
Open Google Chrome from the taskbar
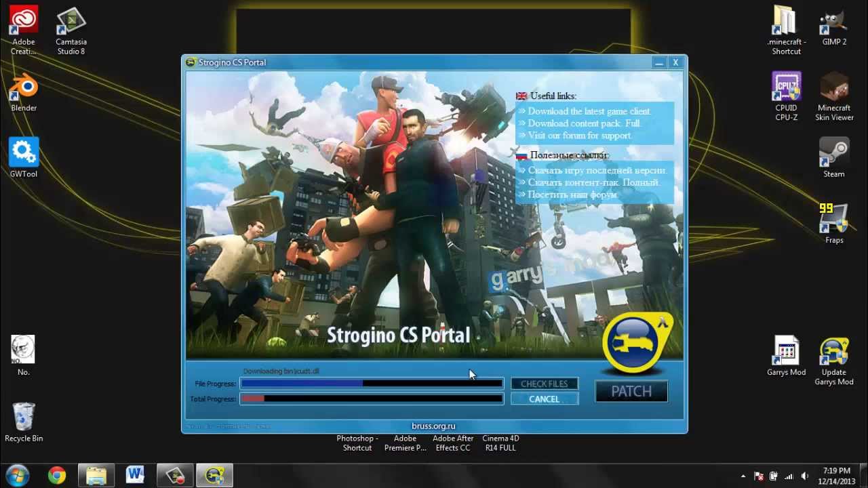57,476
